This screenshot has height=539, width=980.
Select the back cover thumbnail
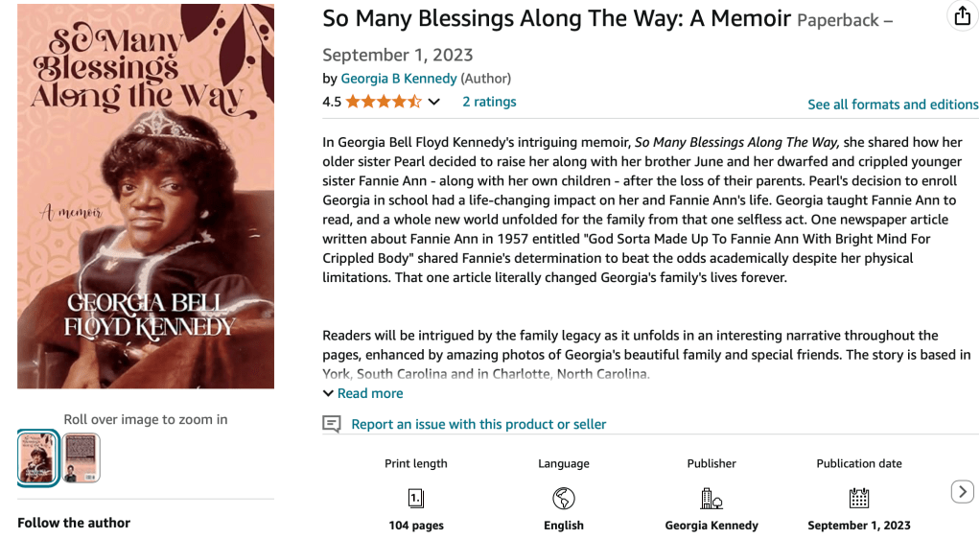click(82, 457)
